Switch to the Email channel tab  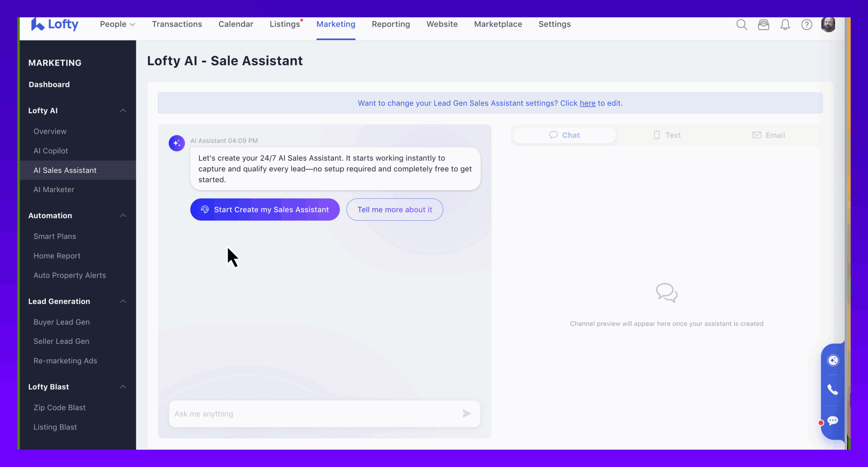[x=769, y=135]
